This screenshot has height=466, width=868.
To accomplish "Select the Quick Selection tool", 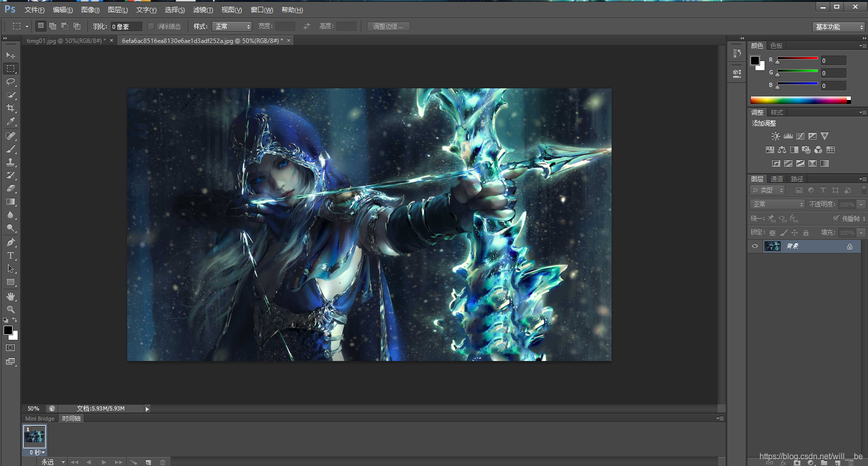I will tap(11, 95).
